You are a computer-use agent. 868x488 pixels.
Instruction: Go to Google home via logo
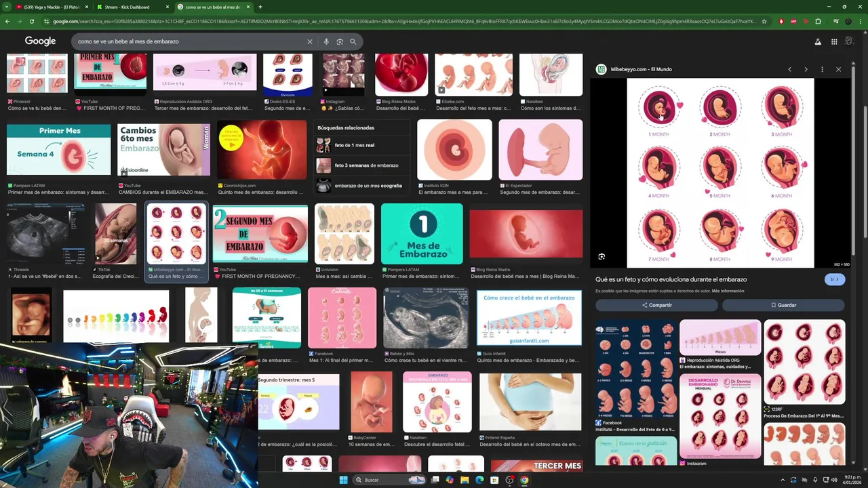tap(40, 41)
